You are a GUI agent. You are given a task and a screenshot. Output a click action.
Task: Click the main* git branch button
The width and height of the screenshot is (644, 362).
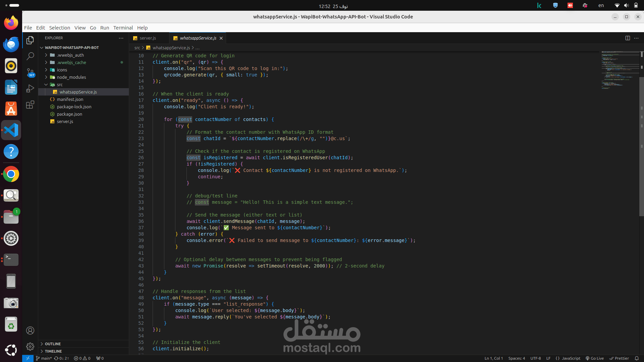tap(44, 358)
